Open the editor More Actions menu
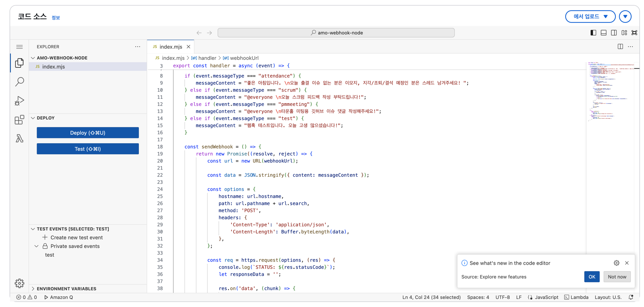This screenshot has width=644, height=307. coord(631,47)
